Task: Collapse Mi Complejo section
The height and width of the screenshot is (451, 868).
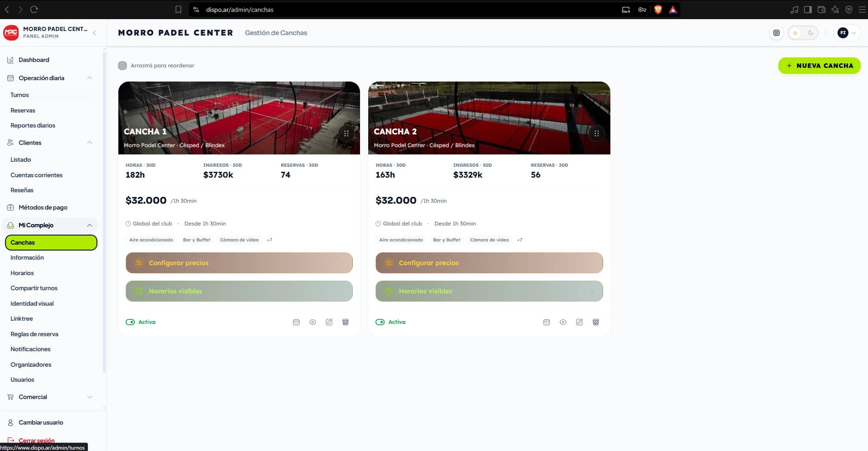Action: (x=90, y=225)
